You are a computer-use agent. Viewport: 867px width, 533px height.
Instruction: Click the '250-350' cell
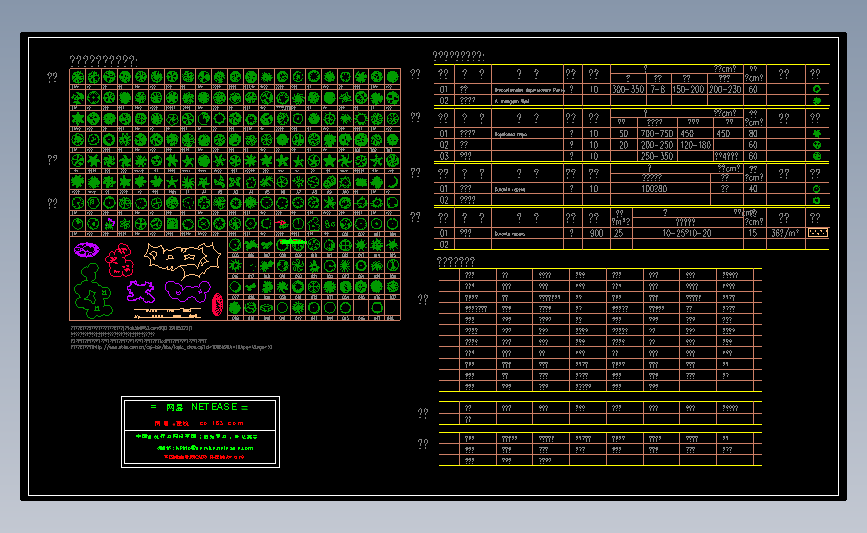(657, 156)
